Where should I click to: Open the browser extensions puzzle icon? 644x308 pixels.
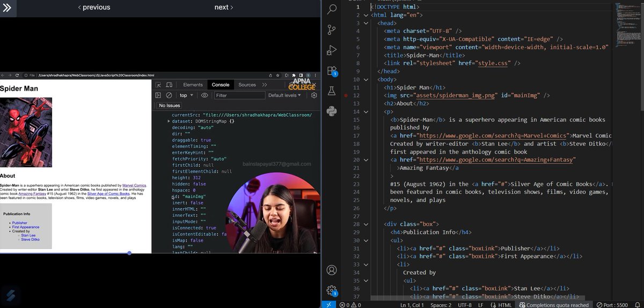(294, 75)
